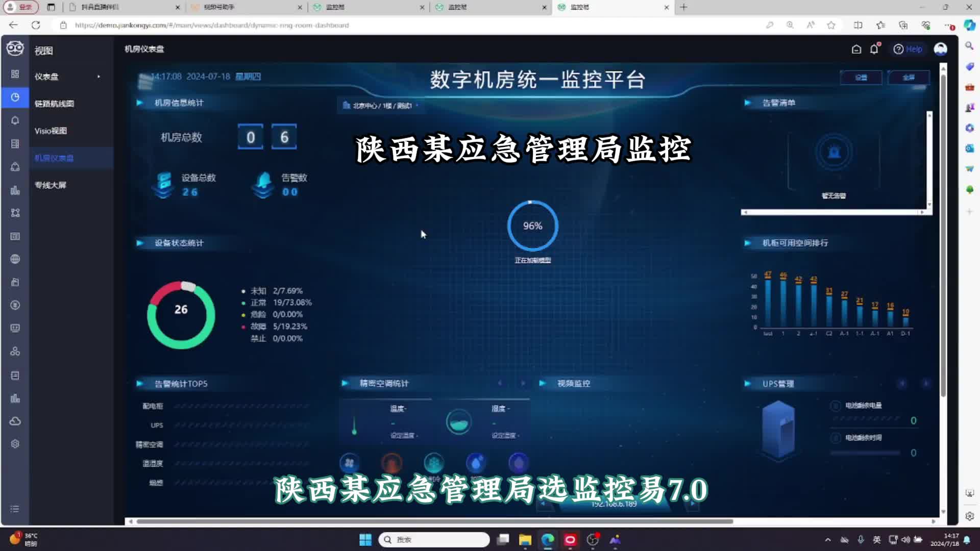Expand the 告警统计TOP5 section
980x551 pixels.
point(139,383)
